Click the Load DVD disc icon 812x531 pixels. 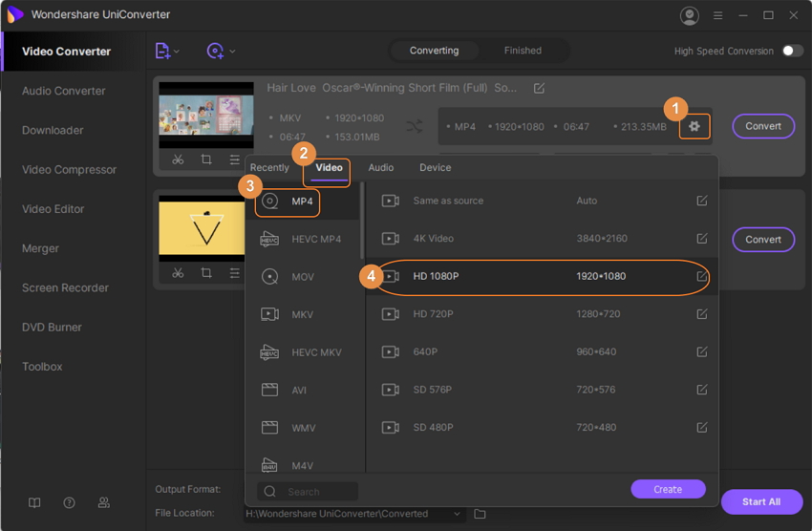tap(215, 51)
